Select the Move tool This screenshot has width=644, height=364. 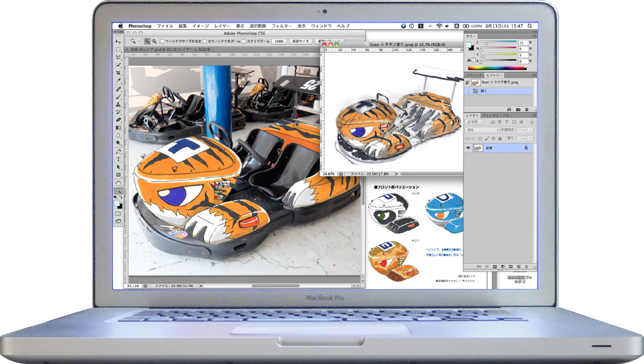tap(118, 41)
